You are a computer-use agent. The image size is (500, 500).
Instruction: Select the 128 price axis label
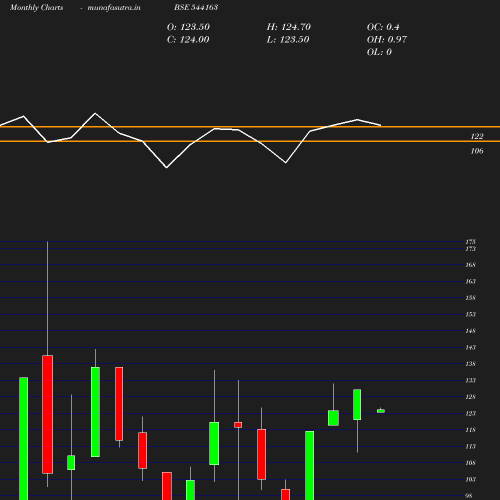[471, 397]
